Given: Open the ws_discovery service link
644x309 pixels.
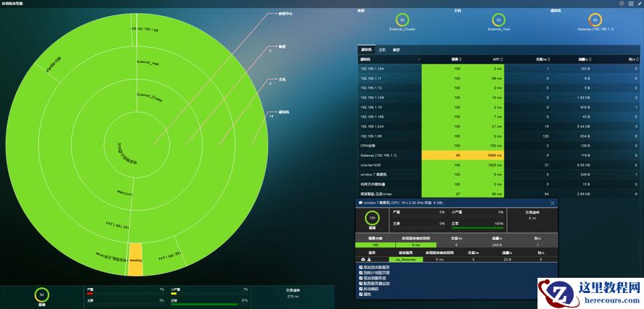Looking at the screenshot, I should [x=406, y=260].
